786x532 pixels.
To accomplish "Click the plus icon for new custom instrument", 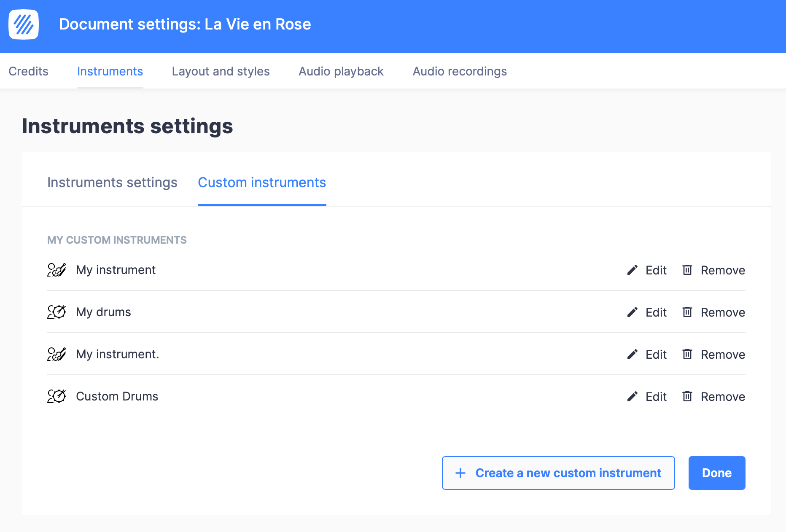I will pos(460,473).
